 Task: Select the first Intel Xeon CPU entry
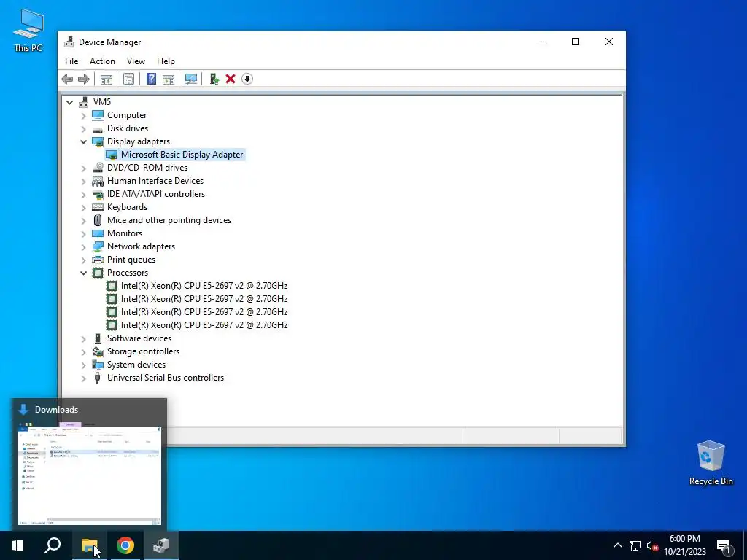point(204,286)
